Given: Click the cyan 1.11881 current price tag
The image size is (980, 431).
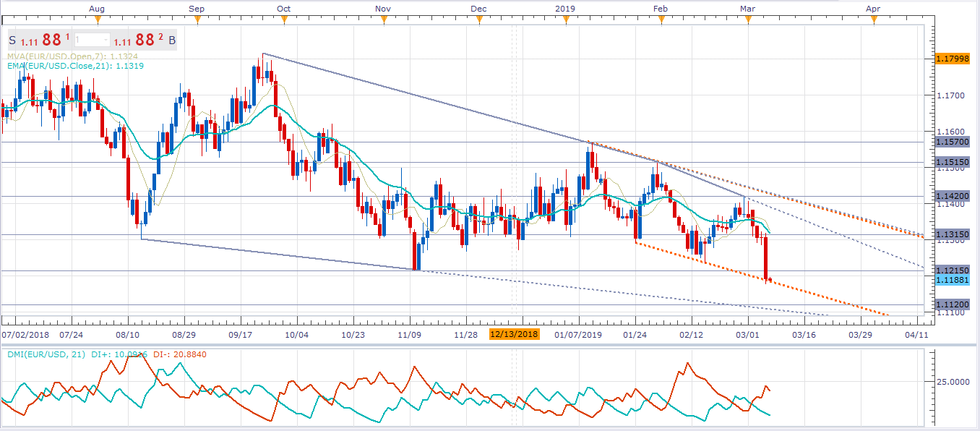Looking at the screenshot, I should [952, 279].
